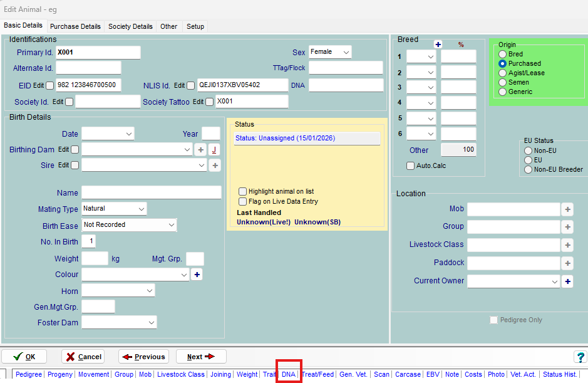Viewport: 588px width, 383px height.
Task: Click the plus button beside Paddock field
Action: pos(567,263)
